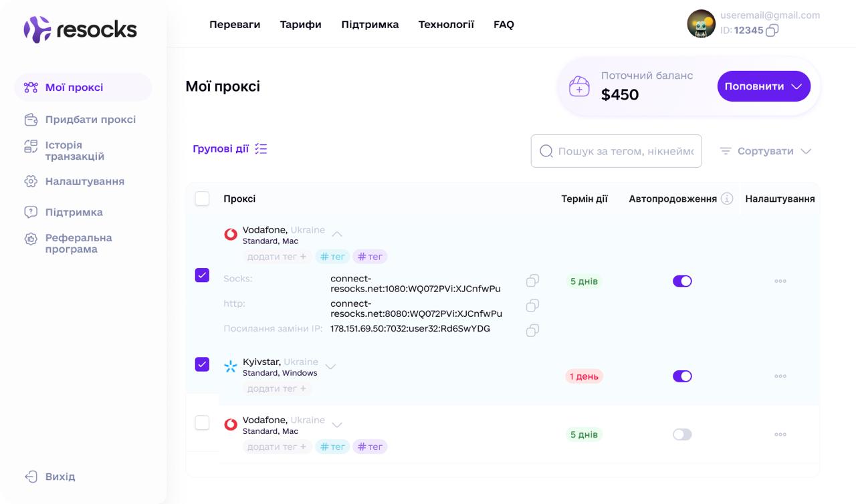Copy the IP change link
This screenshot has height=504, width=856.
coord(532,330)
